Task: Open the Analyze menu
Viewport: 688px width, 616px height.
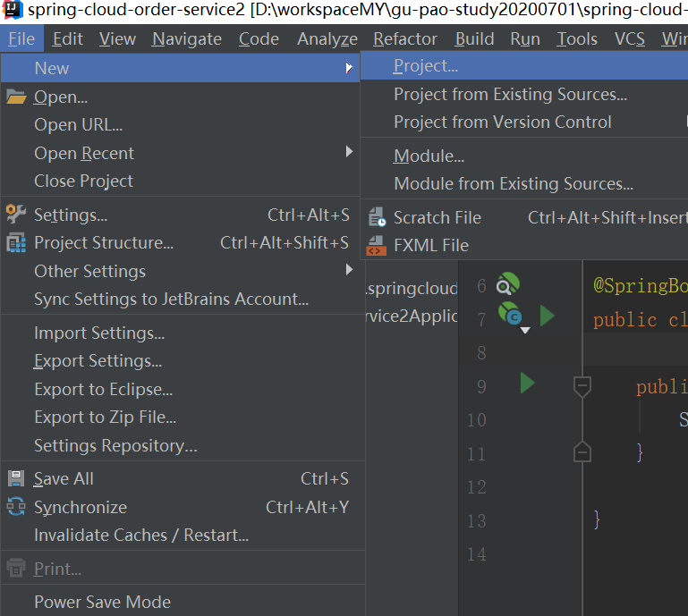Action: [x=327, y=39]
